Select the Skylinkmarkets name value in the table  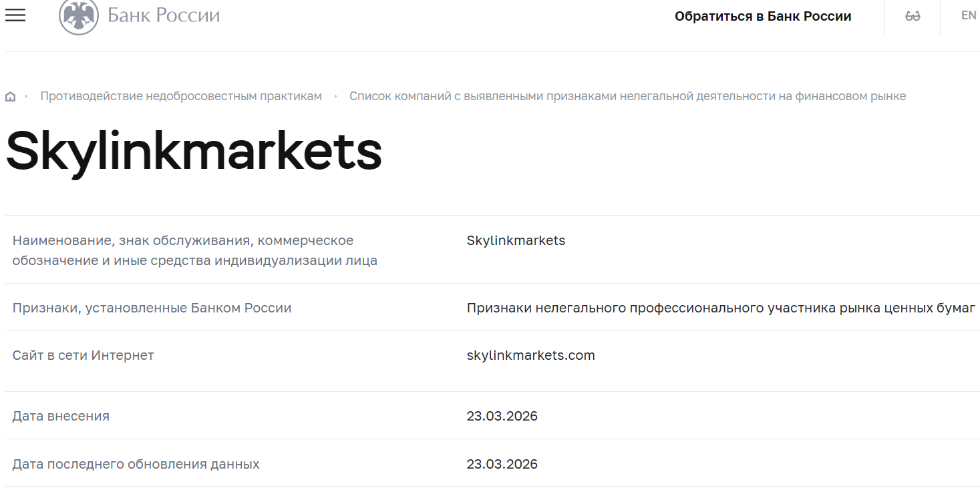(x=515, y=240)
